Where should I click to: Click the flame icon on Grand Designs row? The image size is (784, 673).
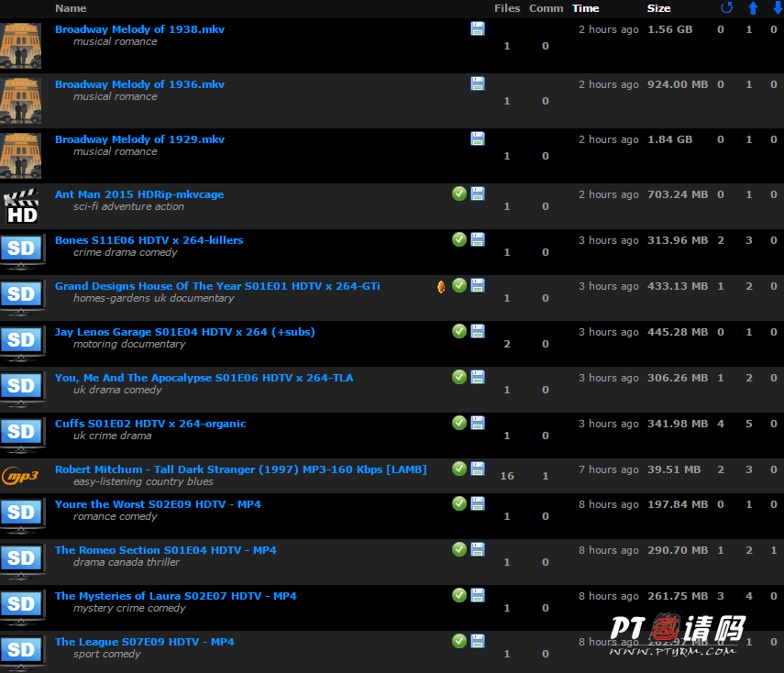[x=441, y=286]
